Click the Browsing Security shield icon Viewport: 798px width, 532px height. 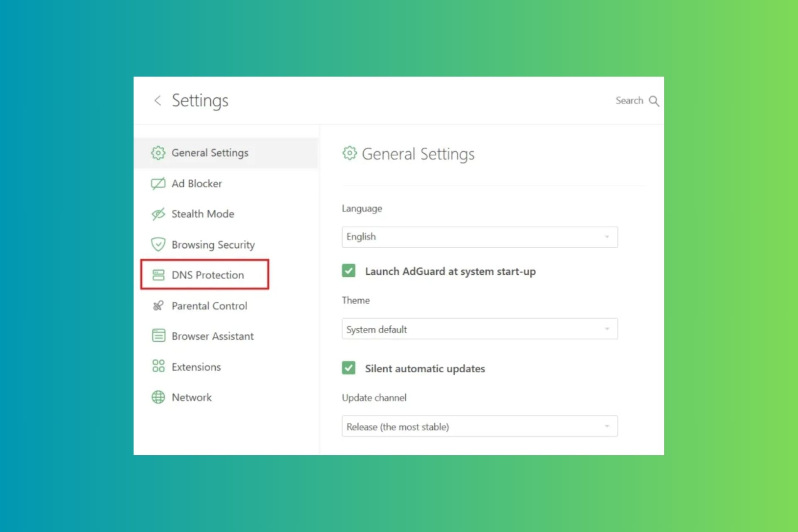coord(158,244)
